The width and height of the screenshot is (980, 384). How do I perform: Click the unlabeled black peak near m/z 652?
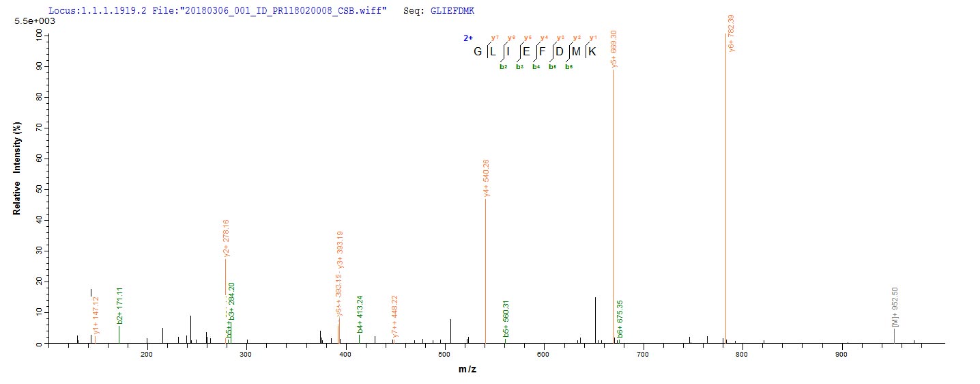tap(595, 320)
